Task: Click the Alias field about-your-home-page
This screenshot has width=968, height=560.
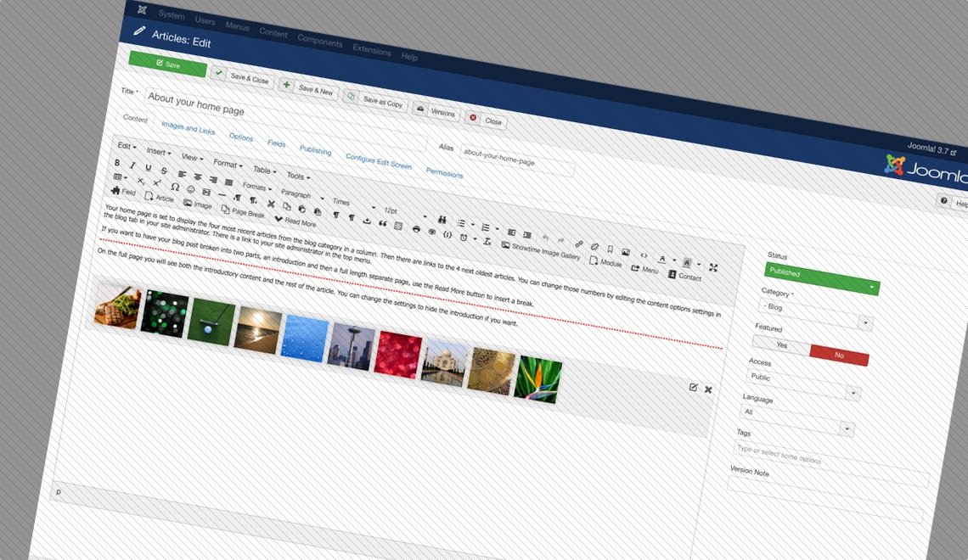Action: point(517,160)
